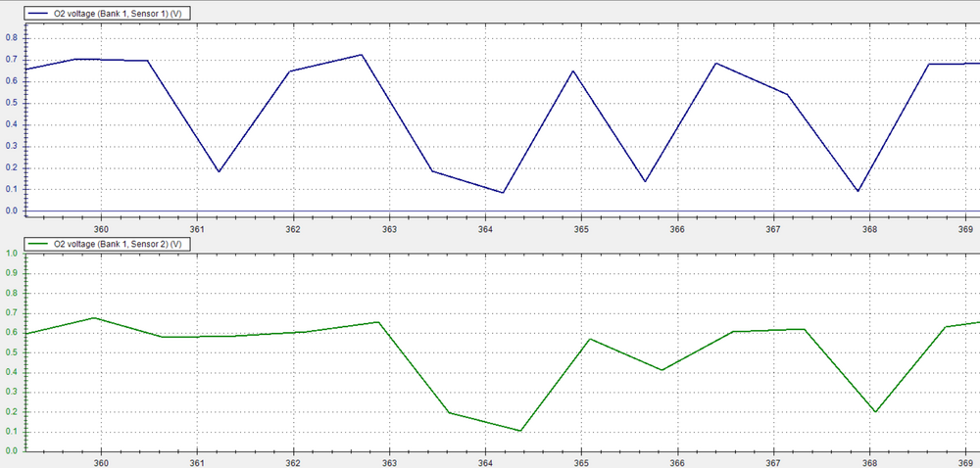This screenshot has height=468, width=980.
Task: Click the 0.2 voltage label on the green graph axis
Action: click(x=11, y=412)
